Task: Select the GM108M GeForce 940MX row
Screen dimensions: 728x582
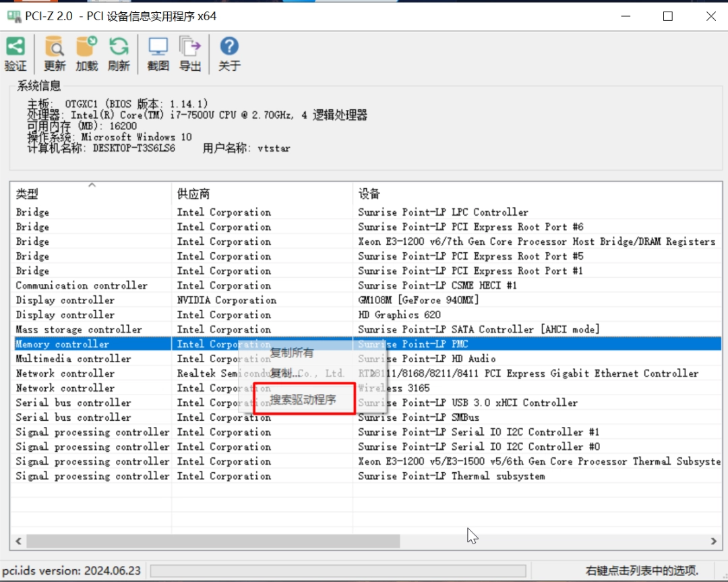Action: tap(367, 300)
